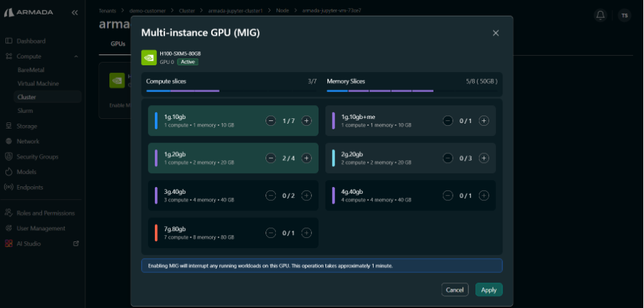Click the 5/8 ( 50GB ) memory value
The width and height of the screenshot is (644, 308).
point(482,81)
